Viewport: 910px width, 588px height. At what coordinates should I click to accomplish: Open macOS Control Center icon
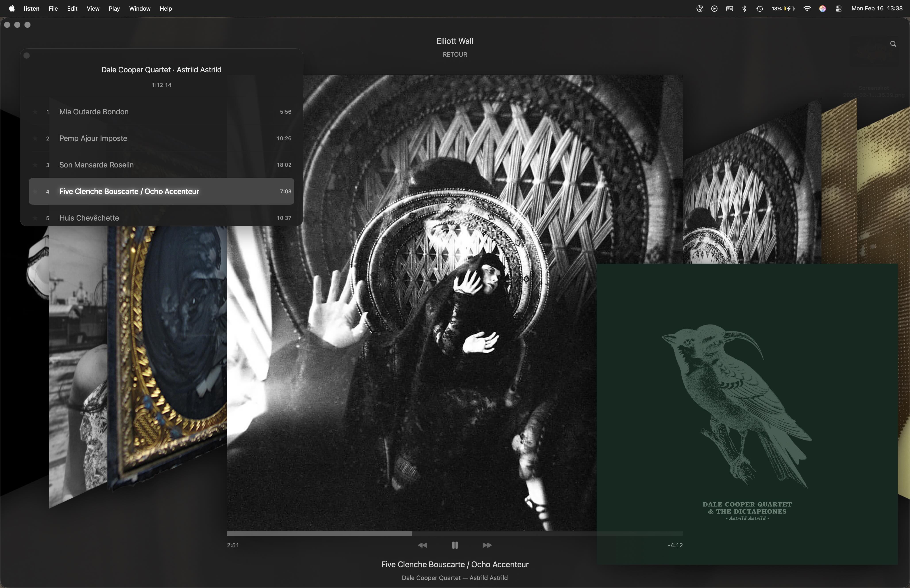click(x=838, y=8)
